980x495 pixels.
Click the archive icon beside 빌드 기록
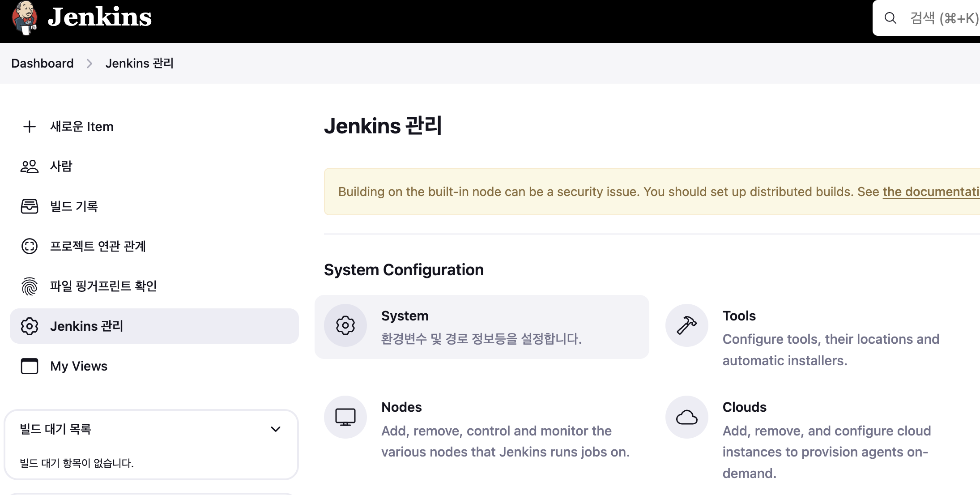tap(29, 206)
